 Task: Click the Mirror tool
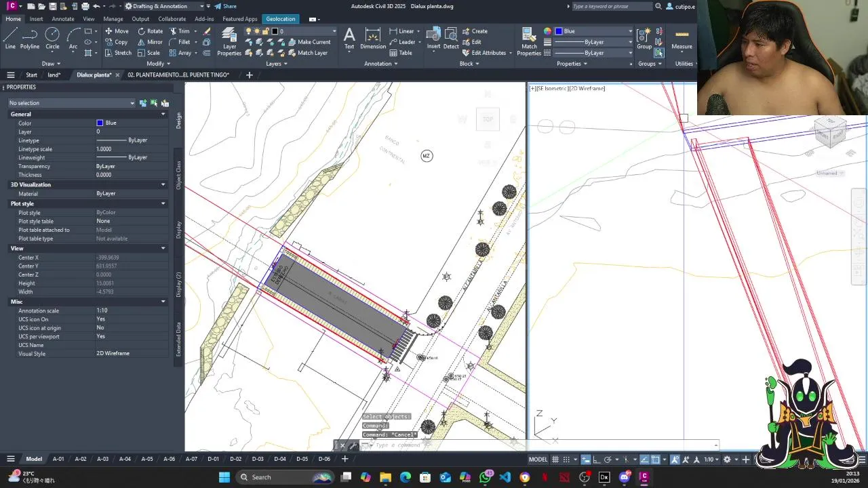click(150, 42)
